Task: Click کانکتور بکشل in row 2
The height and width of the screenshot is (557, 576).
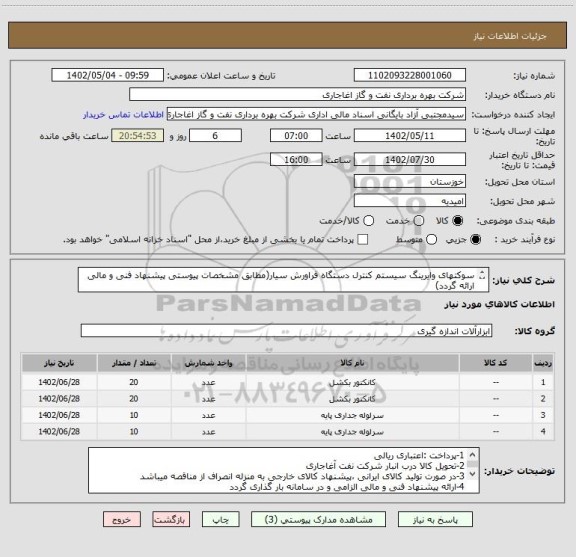Action: pyautogui.click(x=352, y=399)
